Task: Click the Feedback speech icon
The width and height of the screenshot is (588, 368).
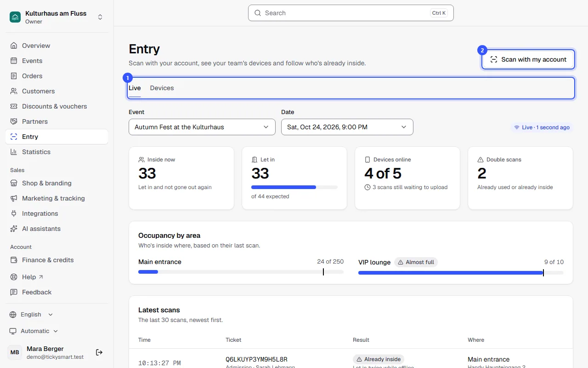Action: click(14, 292)
